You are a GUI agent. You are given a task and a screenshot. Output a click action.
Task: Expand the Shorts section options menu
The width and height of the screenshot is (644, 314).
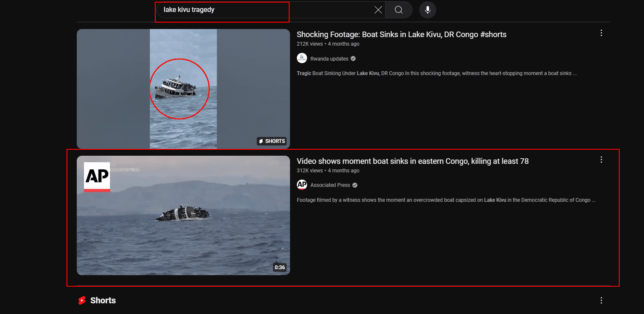(601, 300)
